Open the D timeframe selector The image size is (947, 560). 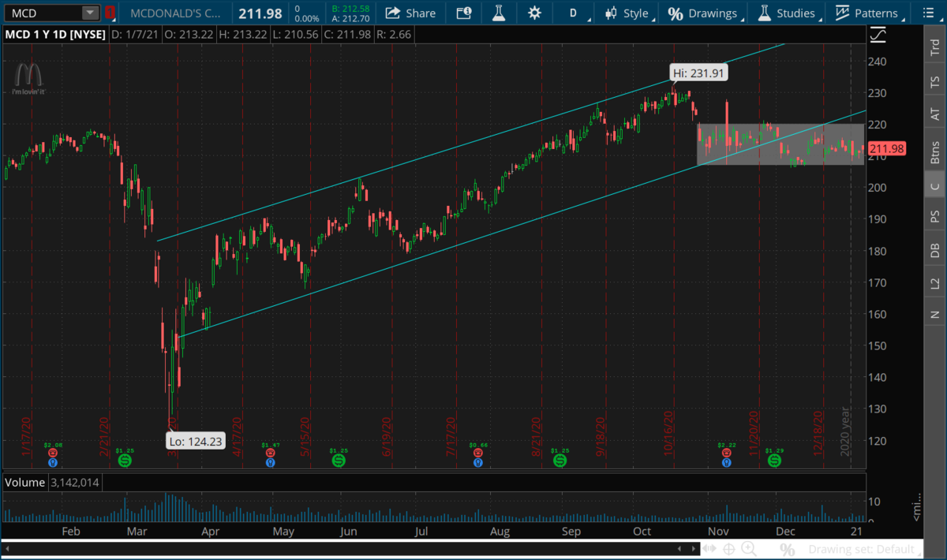point(575,13)
